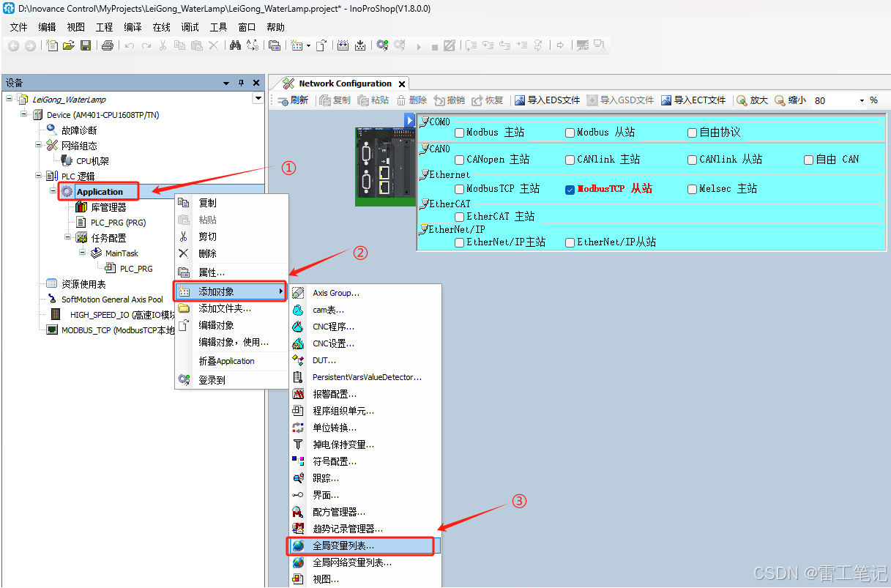Image resolution: width=891 pixels, height=588 pixels.
Task: Check the EtherCAT 主站 checkbox
Action: [459, 217]
